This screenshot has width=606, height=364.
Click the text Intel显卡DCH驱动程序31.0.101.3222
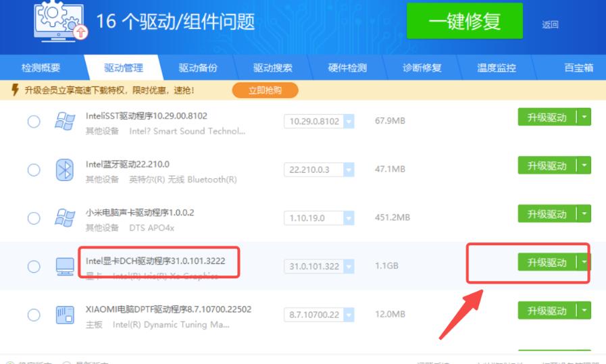(x=155, y=261)
